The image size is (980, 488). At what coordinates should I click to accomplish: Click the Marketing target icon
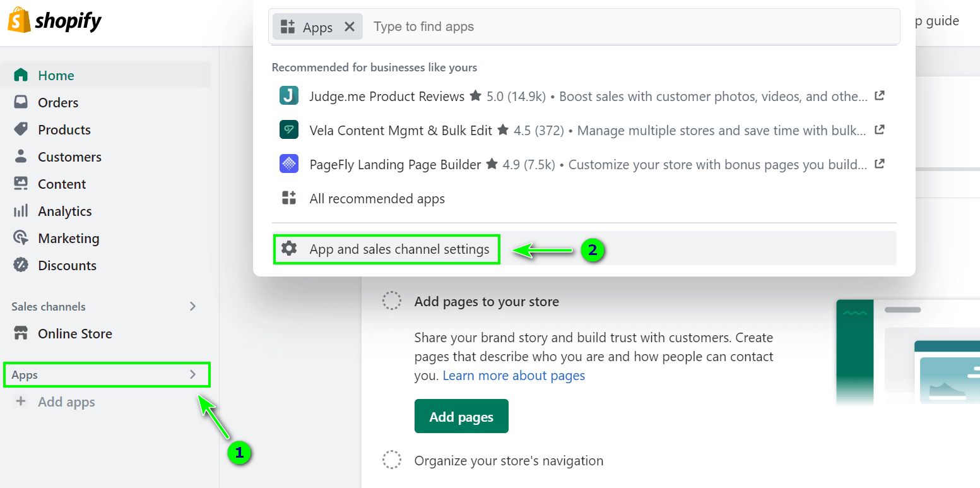click(21, 238)
